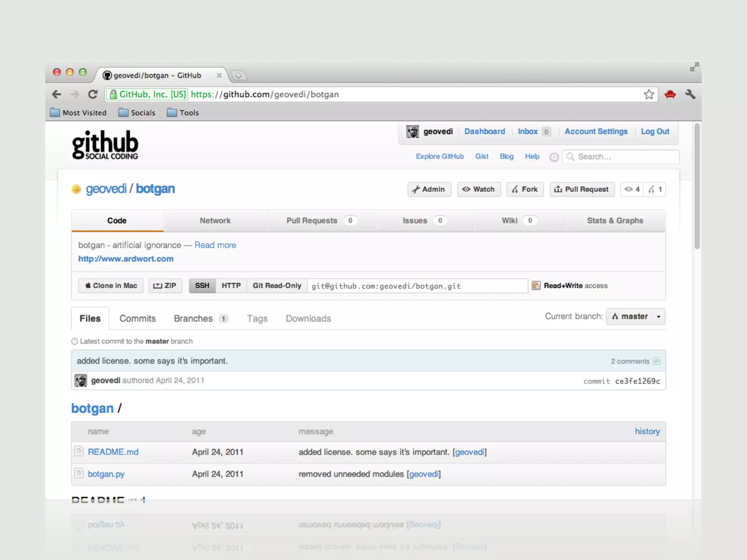Click the geovedi avatar in the top bar

(413, 132)
